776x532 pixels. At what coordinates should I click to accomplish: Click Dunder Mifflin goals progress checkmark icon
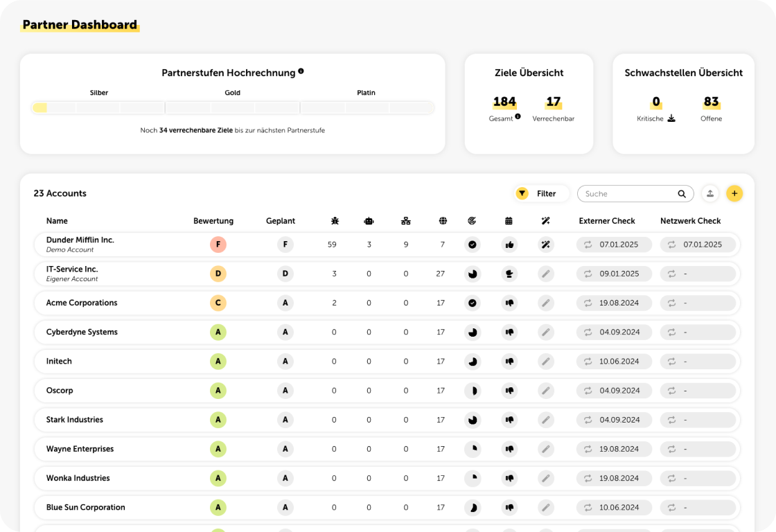coord(473,245)
